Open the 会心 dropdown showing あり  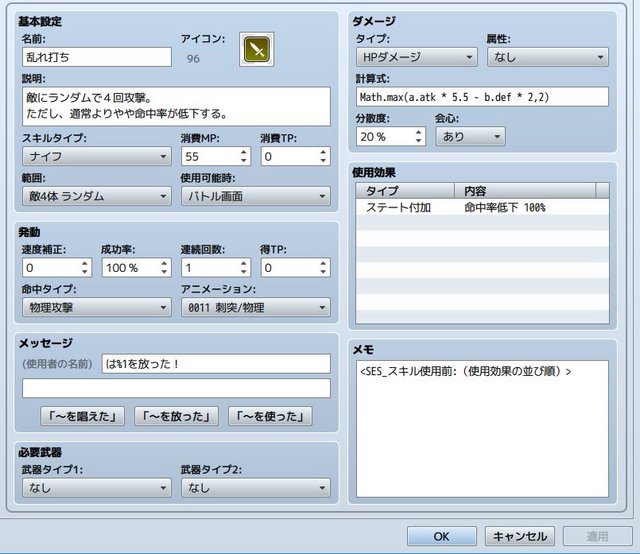(470, 136)
